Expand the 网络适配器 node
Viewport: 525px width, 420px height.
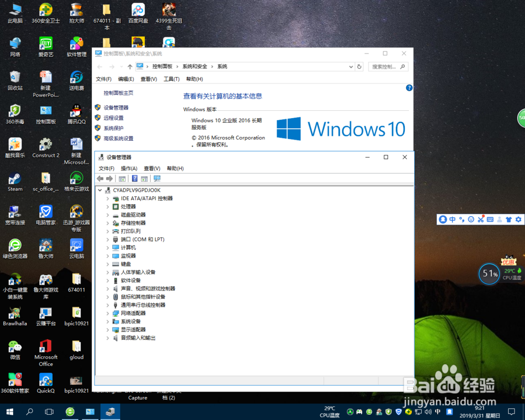[108, 313]
